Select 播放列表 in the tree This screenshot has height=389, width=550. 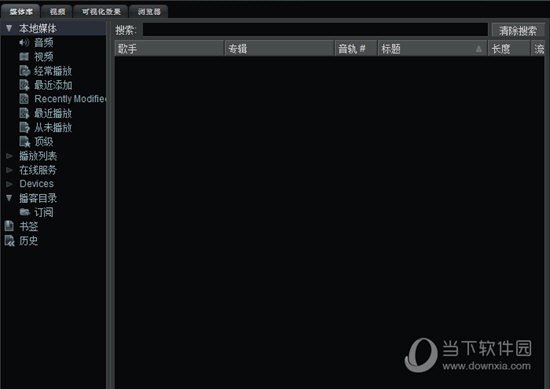pyautogui.click(x=38, y=156)
